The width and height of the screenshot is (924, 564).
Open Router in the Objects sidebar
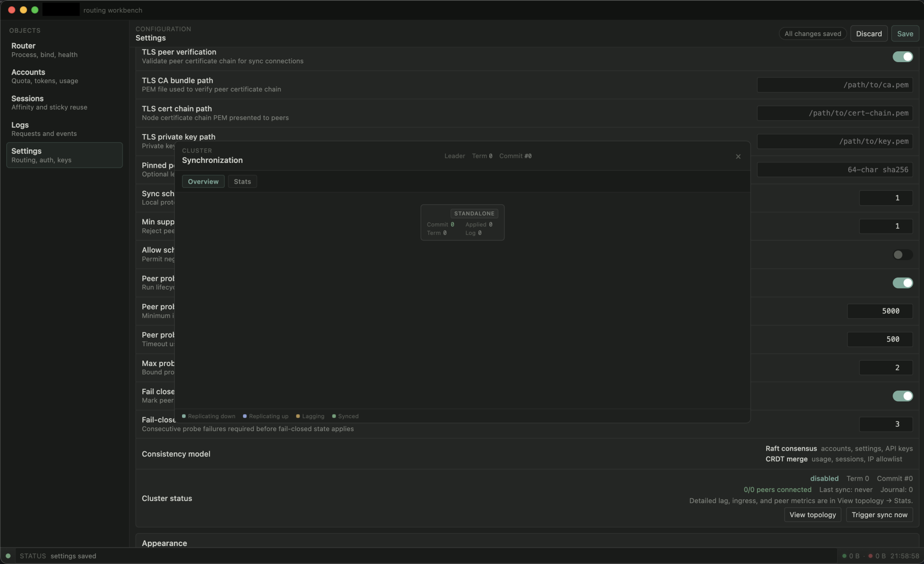[x=64, y=50]
